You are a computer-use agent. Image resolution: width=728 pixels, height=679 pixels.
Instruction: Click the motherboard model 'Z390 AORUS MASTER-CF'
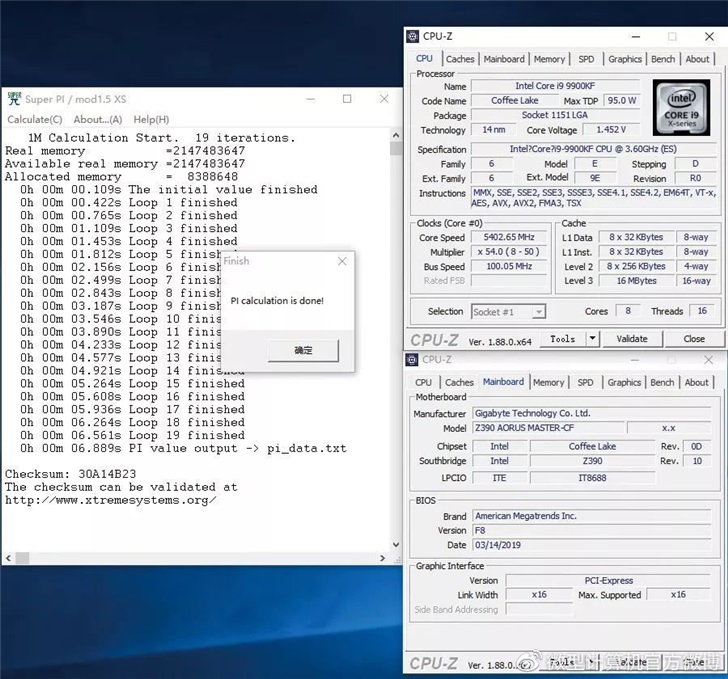(x=548, y=428)
